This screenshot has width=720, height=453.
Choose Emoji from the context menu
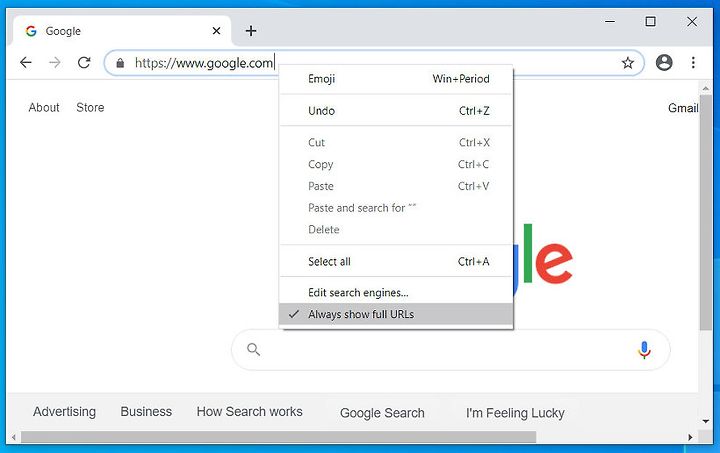396,79
